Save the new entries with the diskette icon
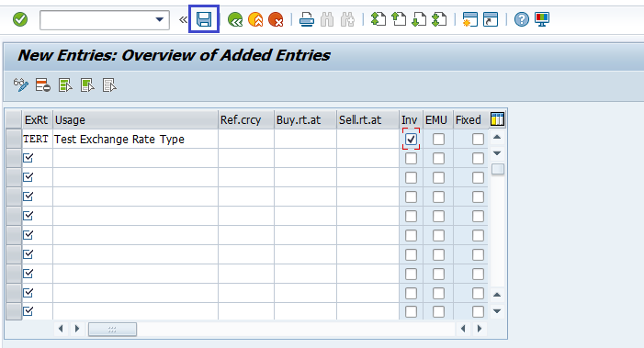Viewport: 644px width, 348px height. [204, 19]
